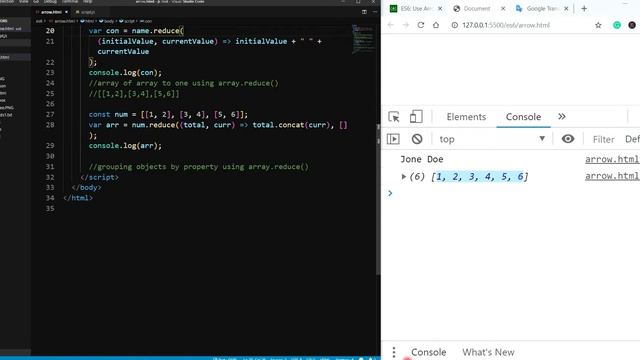Screen dimensions: 640x360
Task: Focus the console Filter field
Action: [x=603, y=139]
